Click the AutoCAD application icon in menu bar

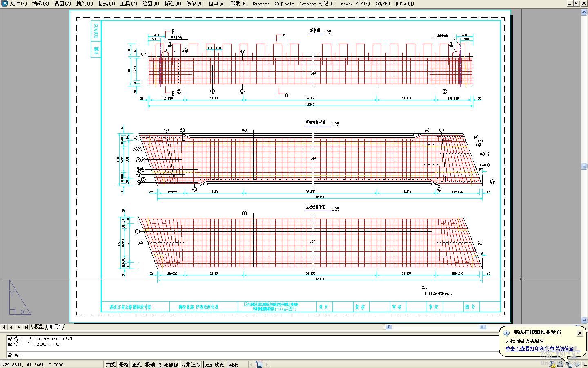(x=4, y=4)
